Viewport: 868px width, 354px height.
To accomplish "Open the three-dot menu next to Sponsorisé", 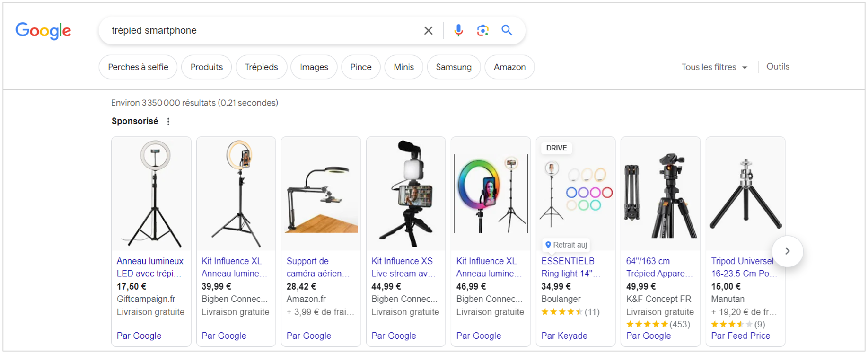I will coord(168,122).
